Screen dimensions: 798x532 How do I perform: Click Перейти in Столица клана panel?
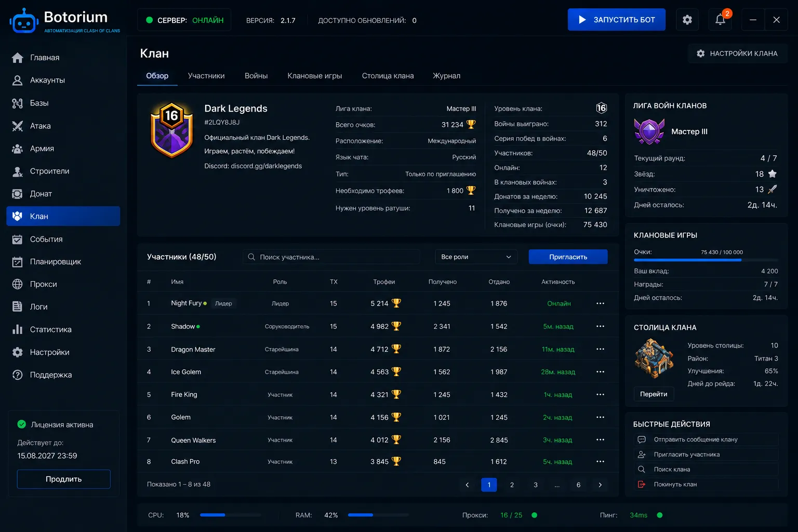tap(654, 394)
